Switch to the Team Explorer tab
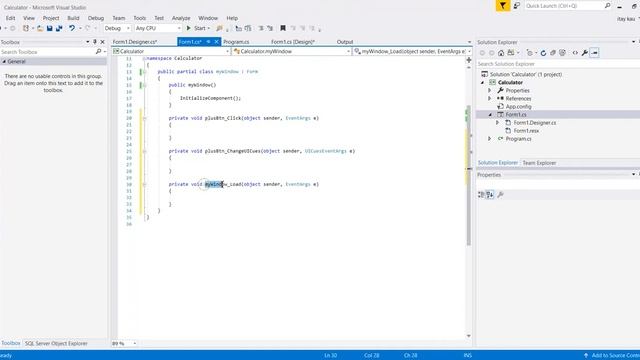The width and height of the screenshot is (640, 360). coord(539,163)
